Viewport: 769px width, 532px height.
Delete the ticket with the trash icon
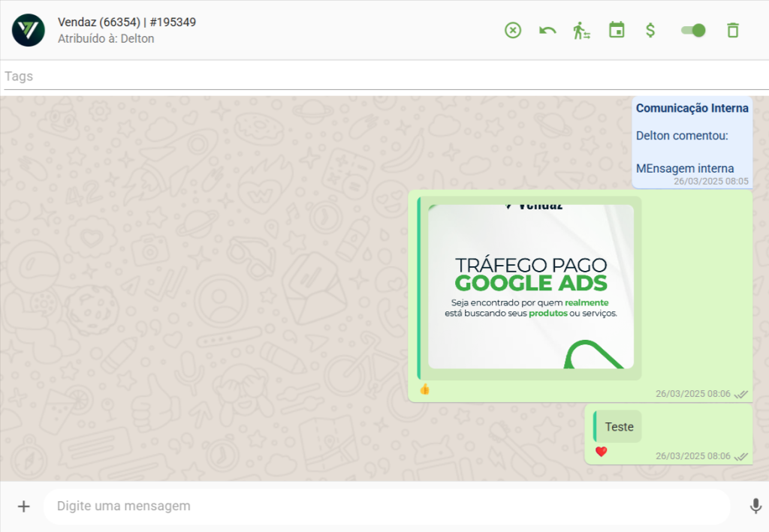click(x=733, y=30)
